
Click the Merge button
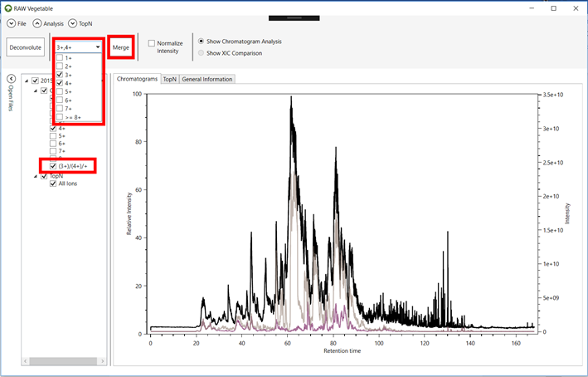tap(121, 47)
